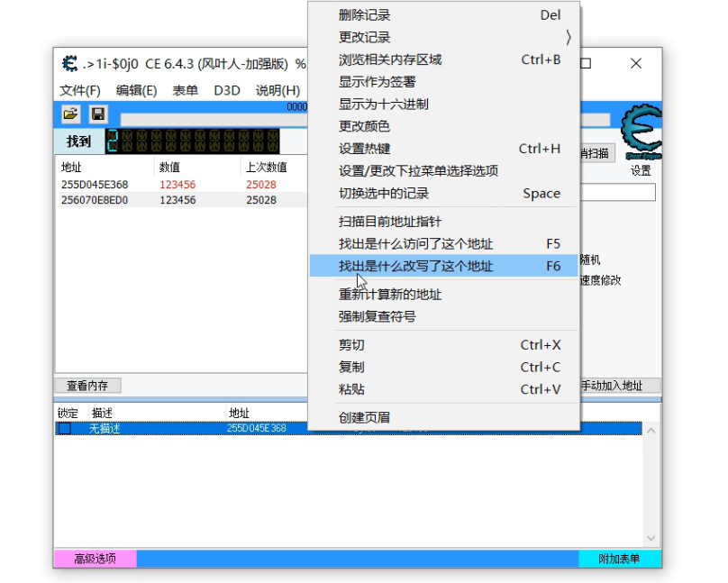Click the scan value input field
728x583 pixels.
(617, 192)
